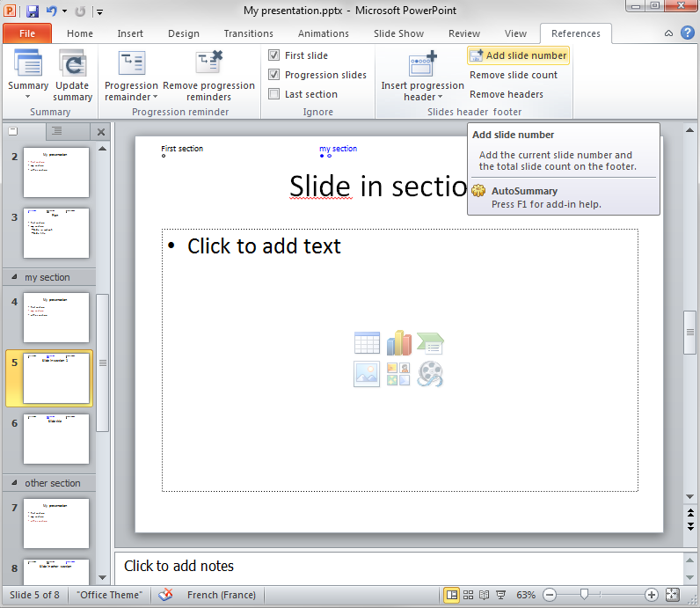Click the notes area 'Click to add notes'
This screenshot has width=700, height=608.
point(399,568)
